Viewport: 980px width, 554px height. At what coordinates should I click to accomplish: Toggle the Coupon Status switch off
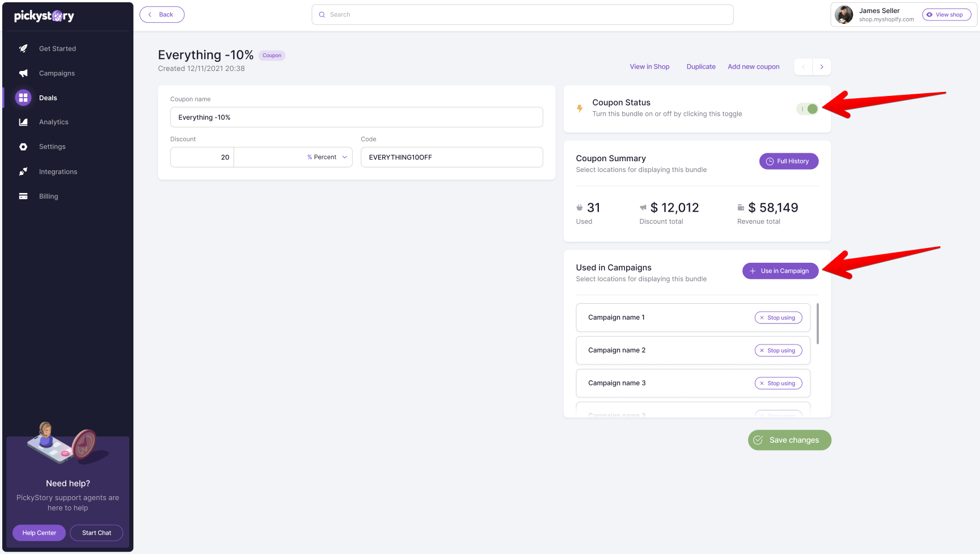point(807,109)
